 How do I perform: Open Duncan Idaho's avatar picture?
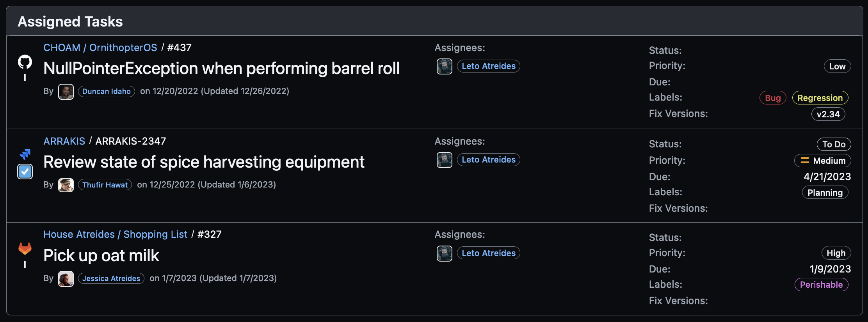[66, 92]
